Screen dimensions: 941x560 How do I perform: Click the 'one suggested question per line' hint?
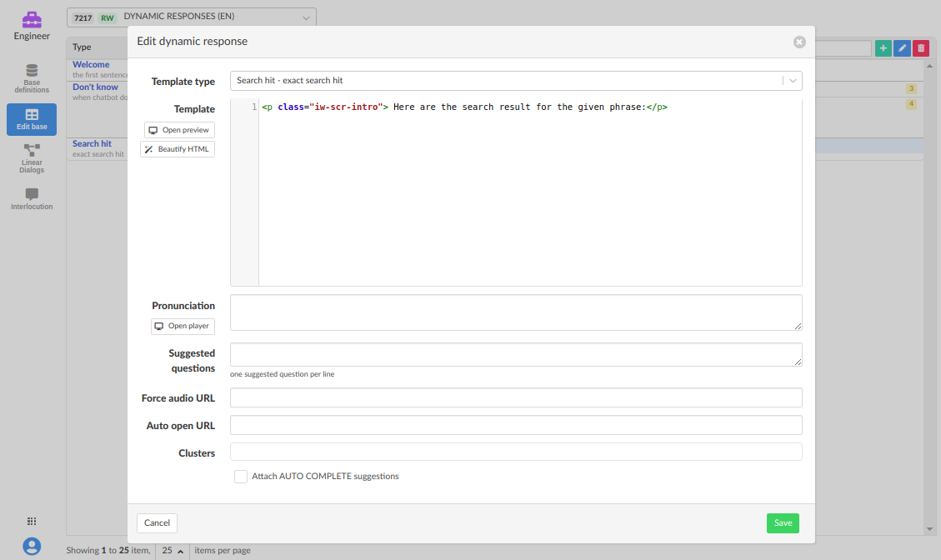[282, 374]
